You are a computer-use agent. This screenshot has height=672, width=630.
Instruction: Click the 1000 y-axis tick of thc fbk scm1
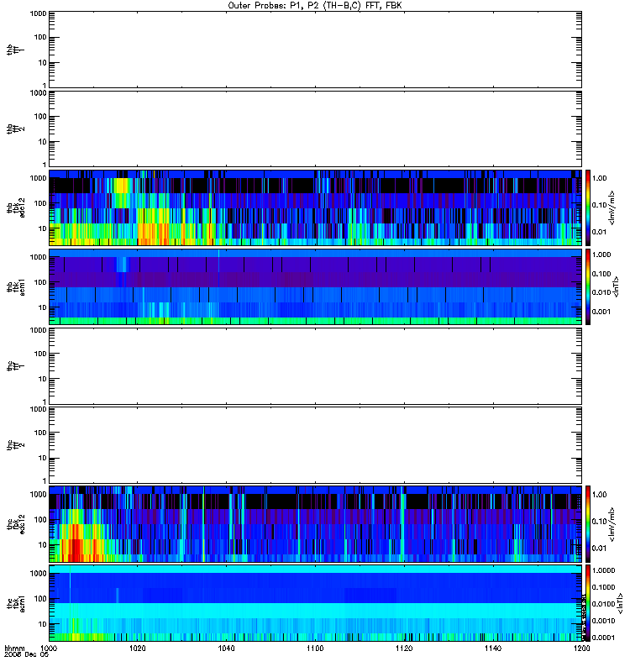(x=38, y=574)
